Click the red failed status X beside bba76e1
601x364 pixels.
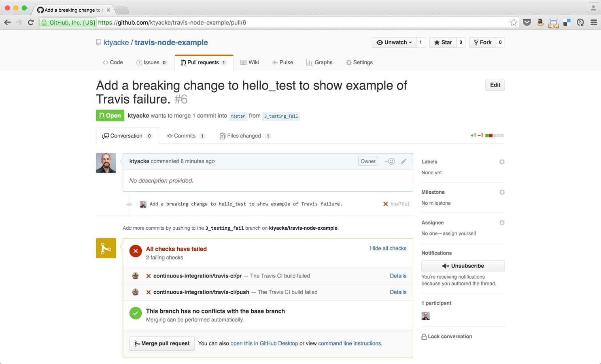pyautogui.click(x=385, y=204)
